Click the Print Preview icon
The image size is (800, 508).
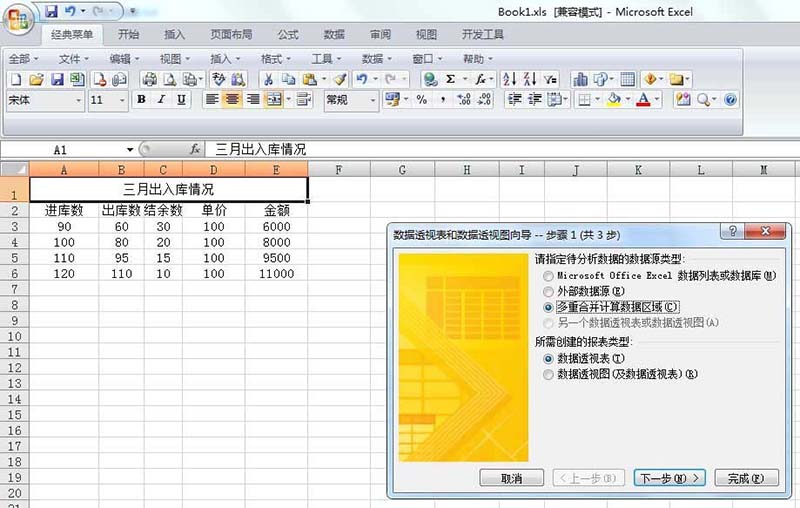169,79
